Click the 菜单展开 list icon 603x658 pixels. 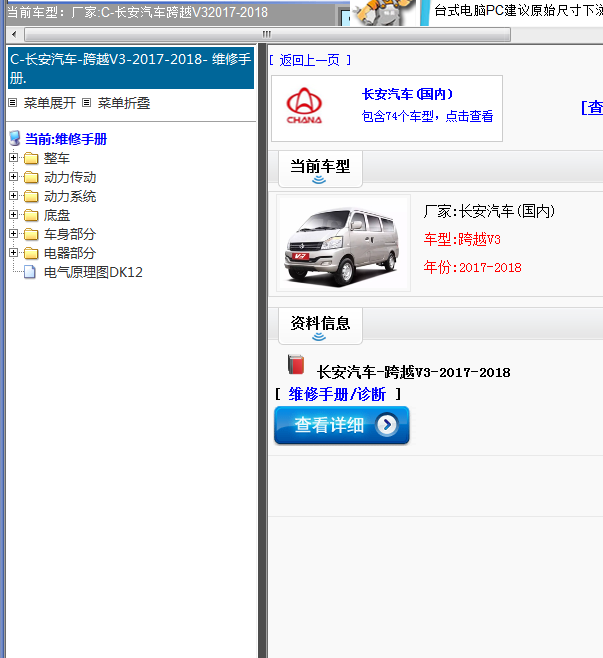click(13, 102)
